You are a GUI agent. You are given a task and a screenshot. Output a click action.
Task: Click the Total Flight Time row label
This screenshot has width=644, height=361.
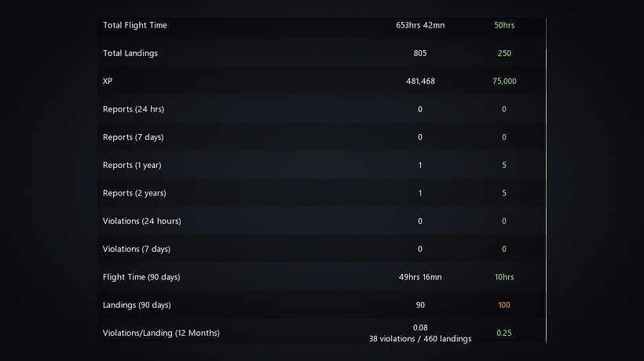pos(135,25)
